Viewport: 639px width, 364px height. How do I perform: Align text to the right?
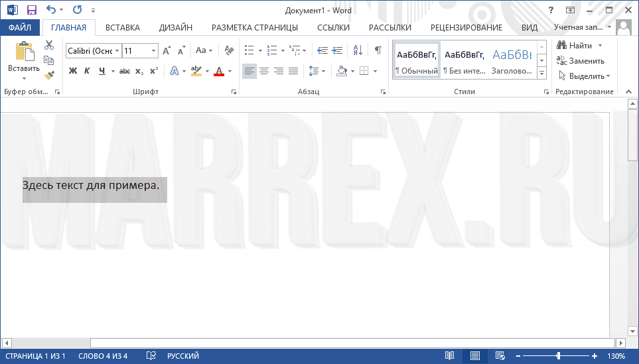279,71
